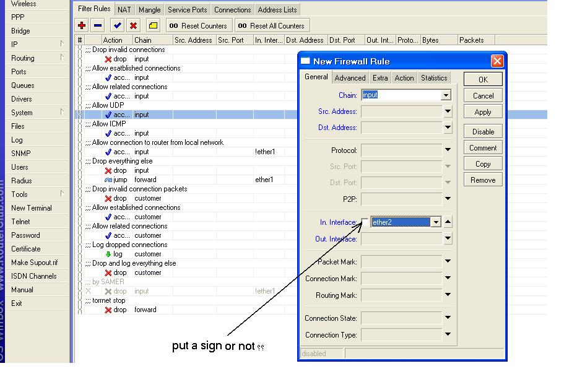Select the Bridge sidebar item
This screenshot has height=392, width=577.
37,30
